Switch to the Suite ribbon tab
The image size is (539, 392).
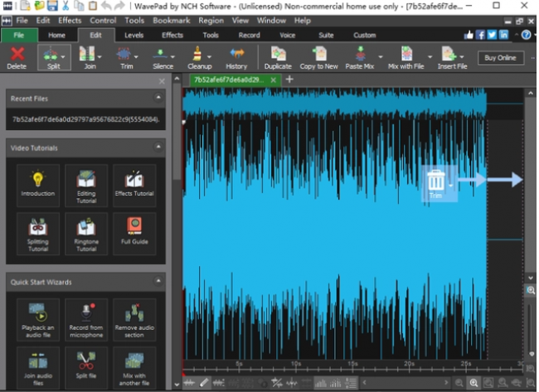tap(326, 35)
